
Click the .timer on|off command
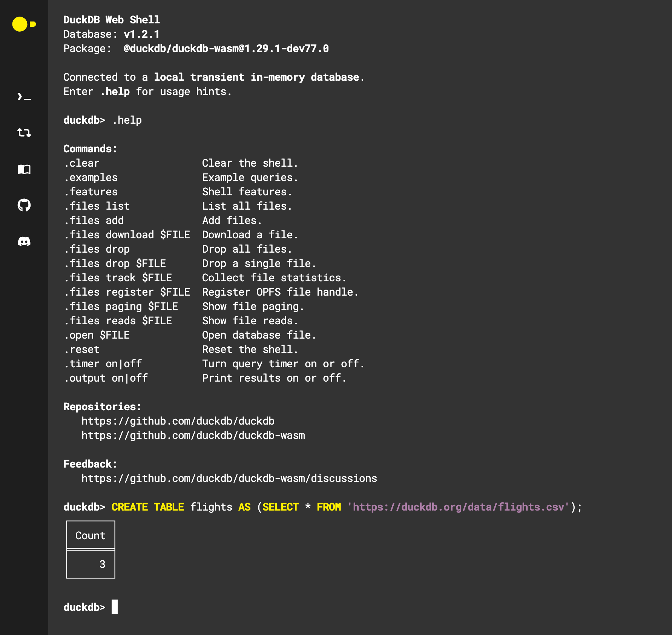[103, 364]
